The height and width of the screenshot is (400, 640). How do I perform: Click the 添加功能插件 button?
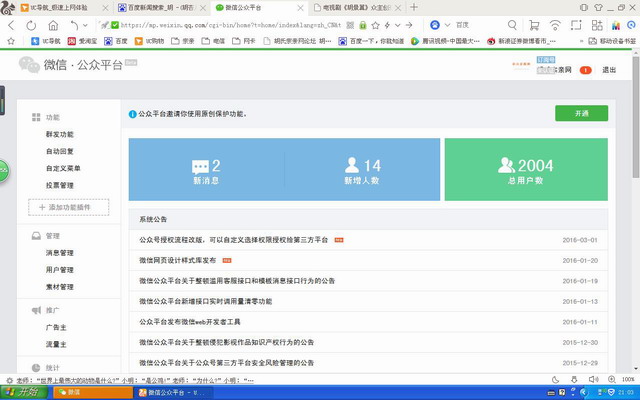(x=69, y=207)
